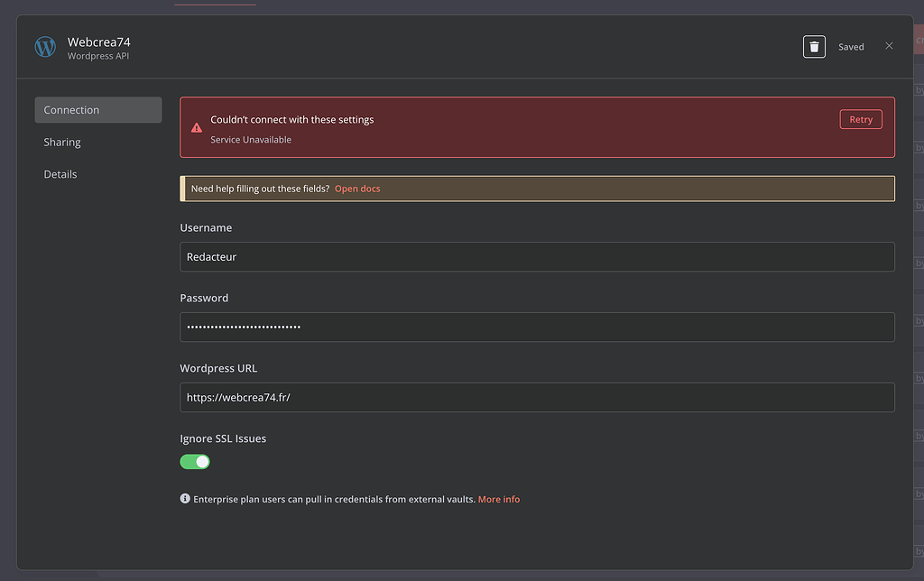Click into the Password field

click(537, 327)
